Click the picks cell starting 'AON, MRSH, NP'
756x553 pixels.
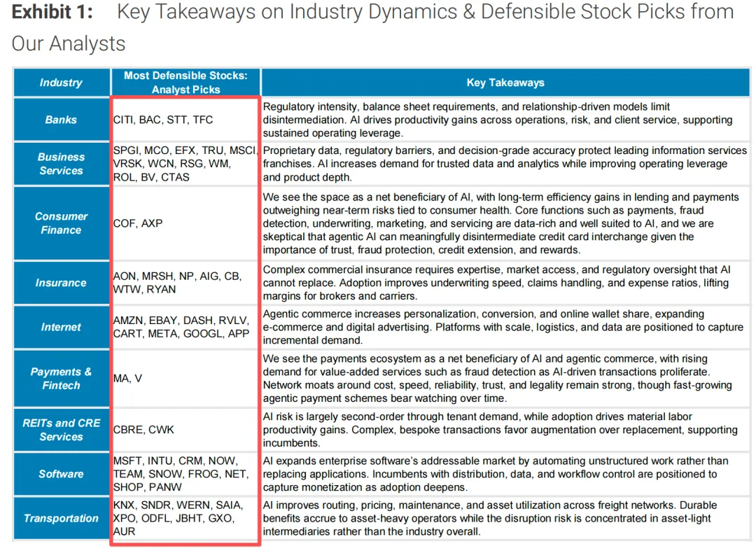click(x=185, y=283)
